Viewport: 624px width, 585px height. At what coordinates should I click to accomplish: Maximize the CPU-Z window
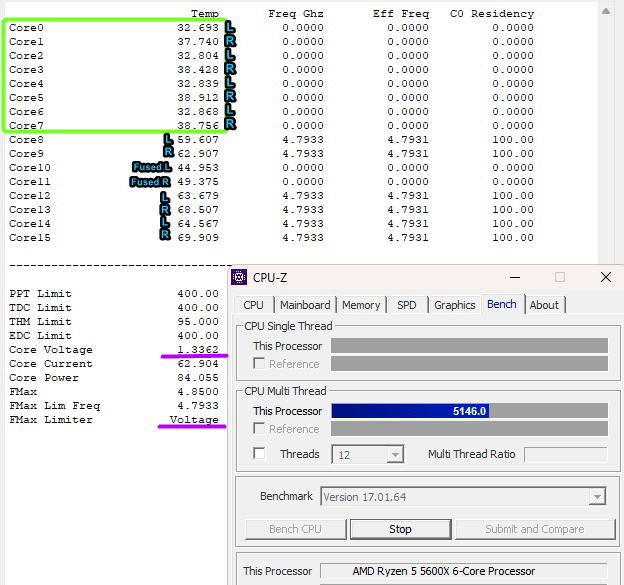point(560,277)
